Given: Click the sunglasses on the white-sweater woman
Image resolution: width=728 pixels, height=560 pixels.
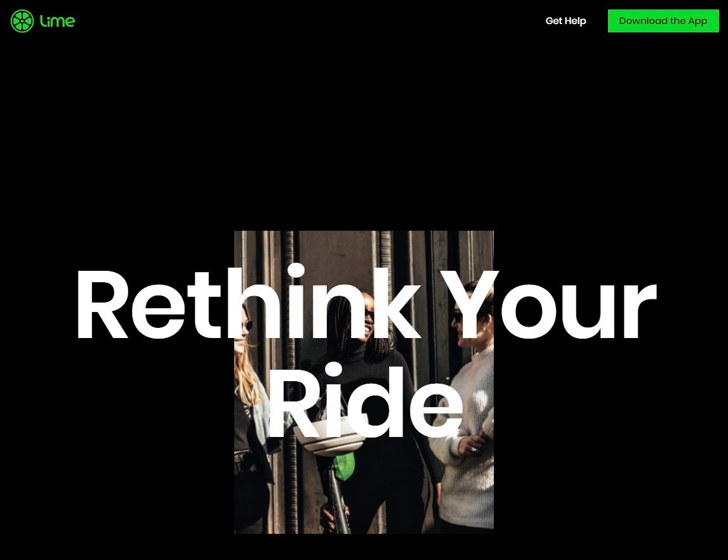Looking at the screenshot, I should click(458, 318).
